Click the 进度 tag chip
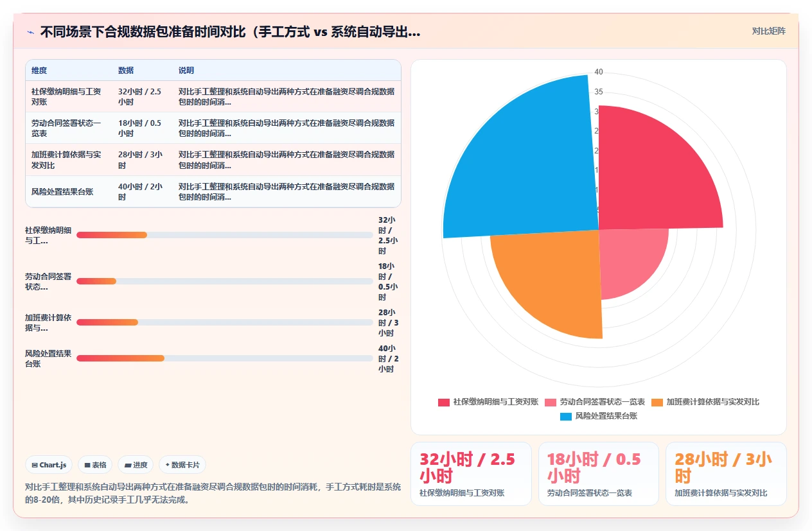 (136, 465)
